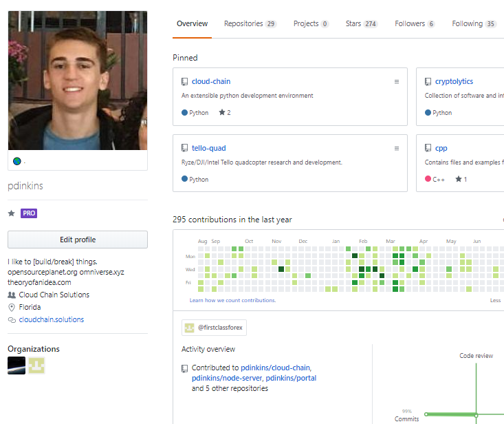The height and width of the screenshot is (424, 504).
Task: Open the tello-quad repository link
Action: pyautogui.click(x=209, y=149)
